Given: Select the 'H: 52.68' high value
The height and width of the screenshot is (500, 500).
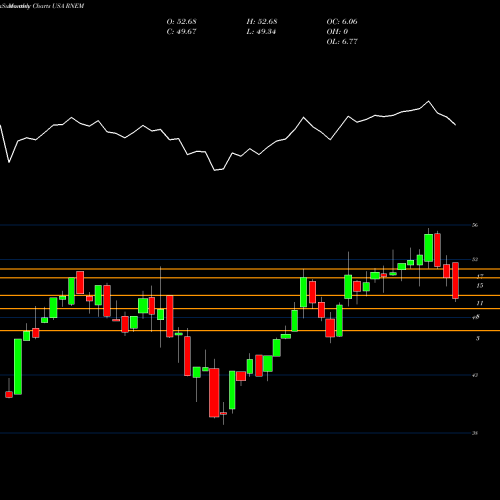Looking at the screenshot, I should [262, 22].
